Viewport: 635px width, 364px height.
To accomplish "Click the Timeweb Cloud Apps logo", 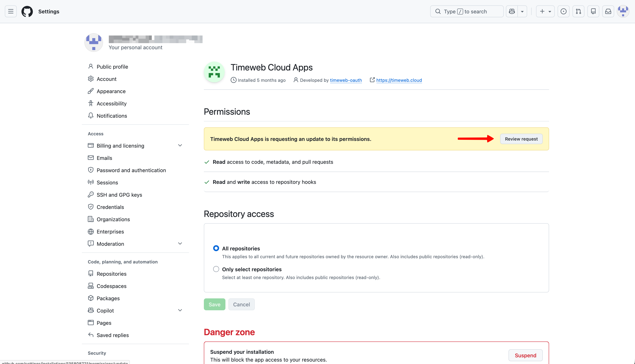I will coord(214,72).
